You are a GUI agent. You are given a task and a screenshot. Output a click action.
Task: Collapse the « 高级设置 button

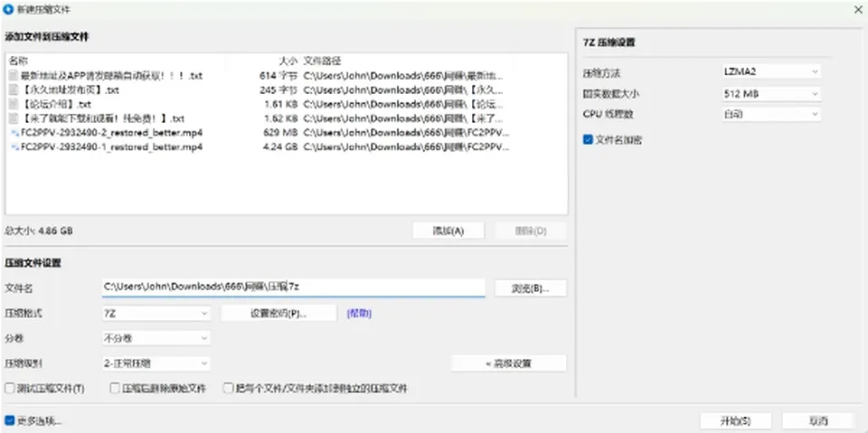509,363
